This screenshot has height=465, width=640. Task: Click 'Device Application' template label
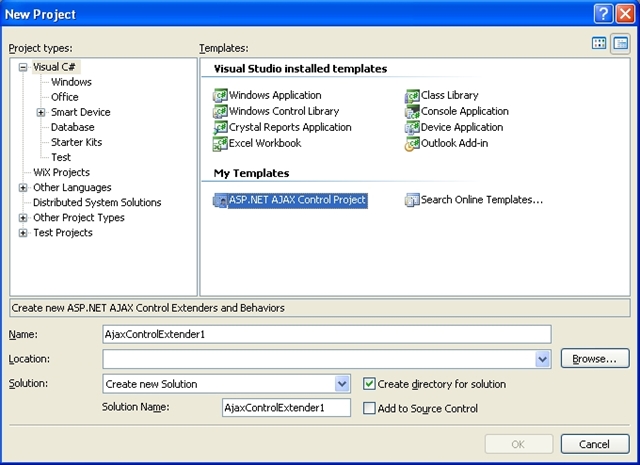point(462,127)
